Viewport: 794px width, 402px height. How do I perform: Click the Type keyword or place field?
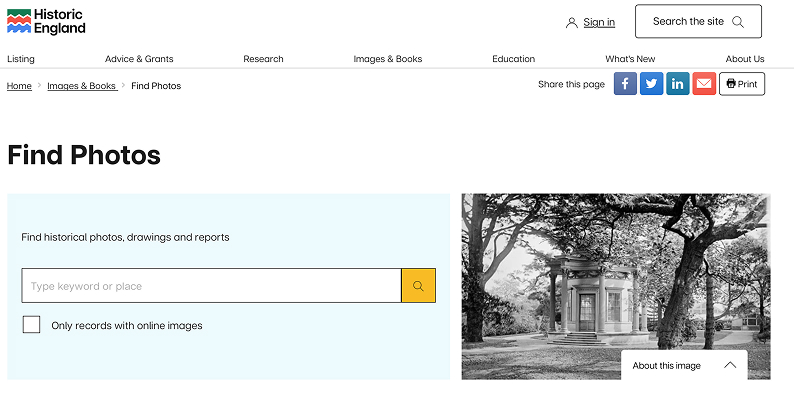tap(211, 286)
